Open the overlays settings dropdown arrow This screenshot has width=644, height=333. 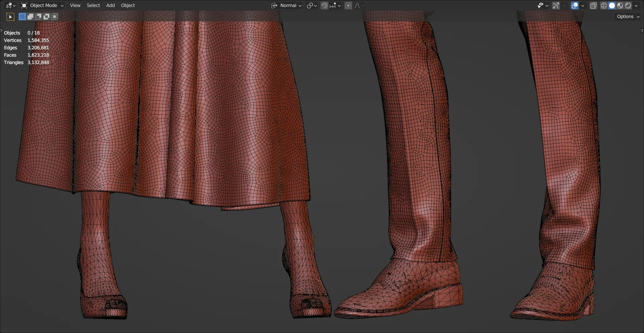click(583, 5)
